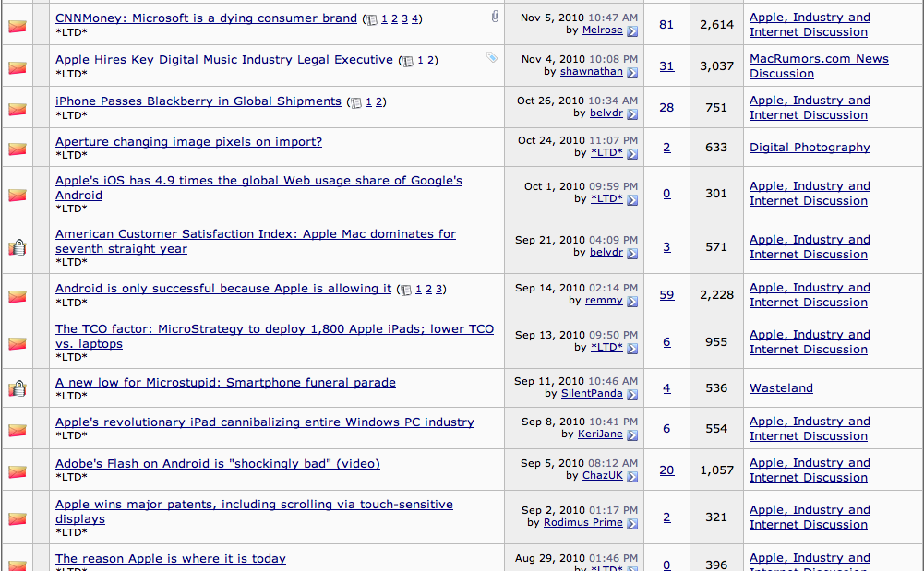Open KeriJane user profile
The image size is (924, 571).
pos(600,434)
